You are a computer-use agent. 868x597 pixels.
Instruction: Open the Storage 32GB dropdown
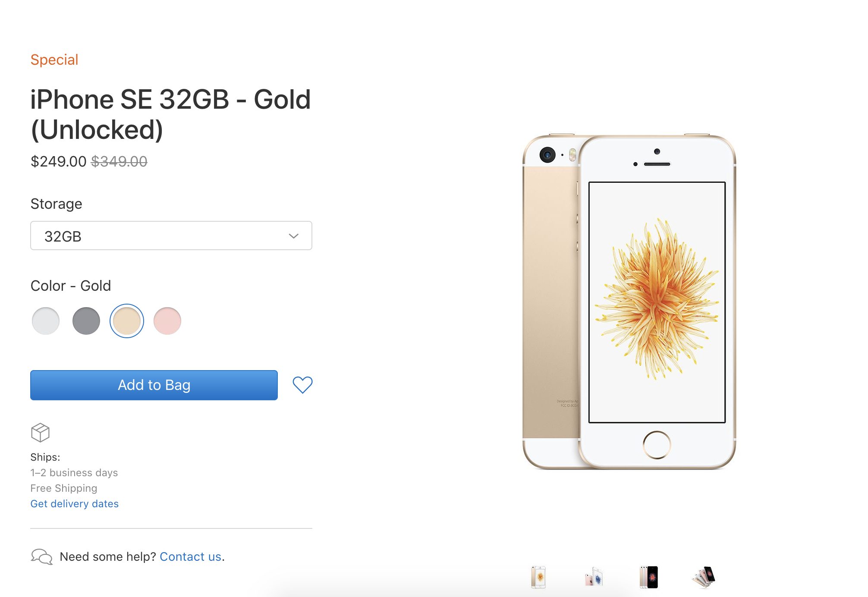(171, 236)
